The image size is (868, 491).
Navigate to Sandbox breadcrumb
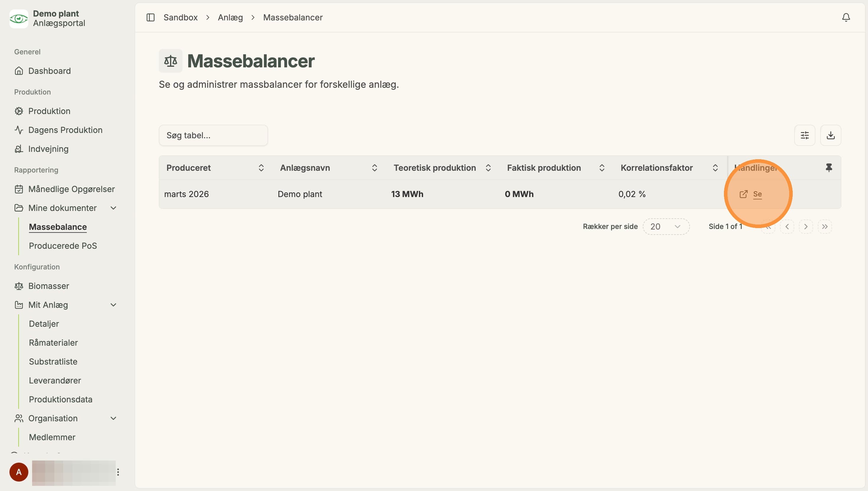[x=180, y=17]
